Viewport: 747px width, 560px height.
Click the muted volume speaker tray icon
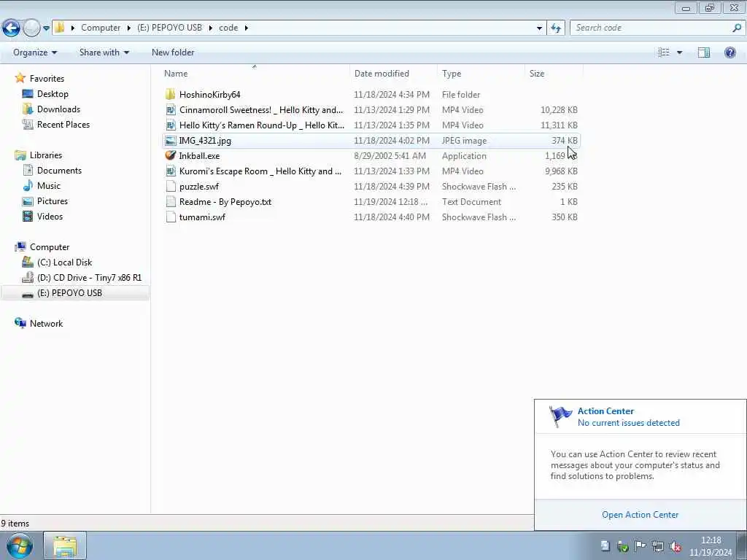(x=675, y=546)
